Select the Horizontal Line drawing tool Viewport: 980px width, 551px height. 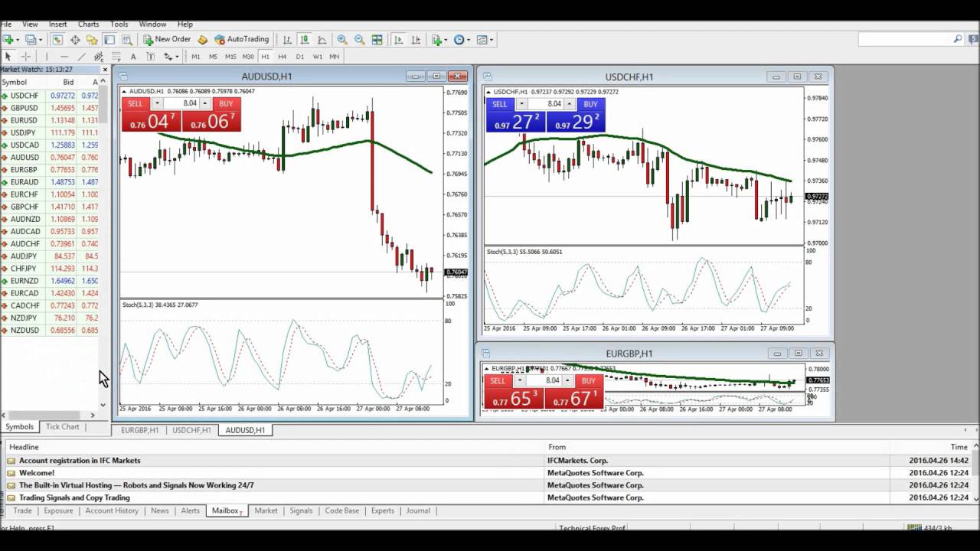point(63,56)
